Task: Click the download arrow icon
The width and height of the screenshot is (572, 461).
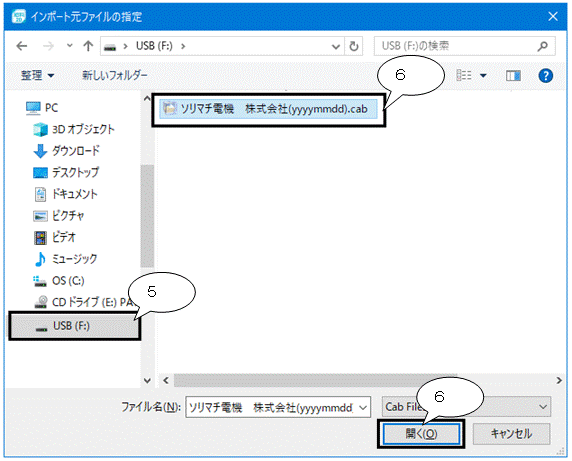Action: tap(40, 151)
